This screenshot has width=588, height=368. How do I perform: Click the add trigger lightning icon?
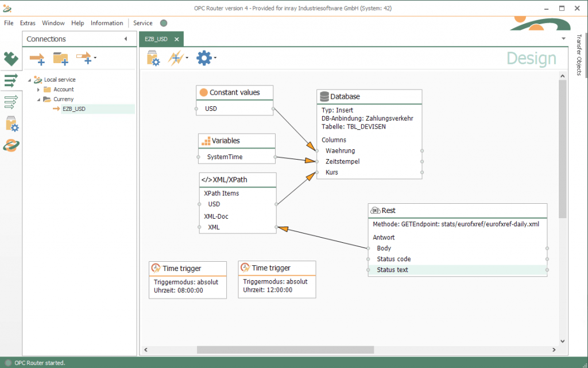[176, 58]
